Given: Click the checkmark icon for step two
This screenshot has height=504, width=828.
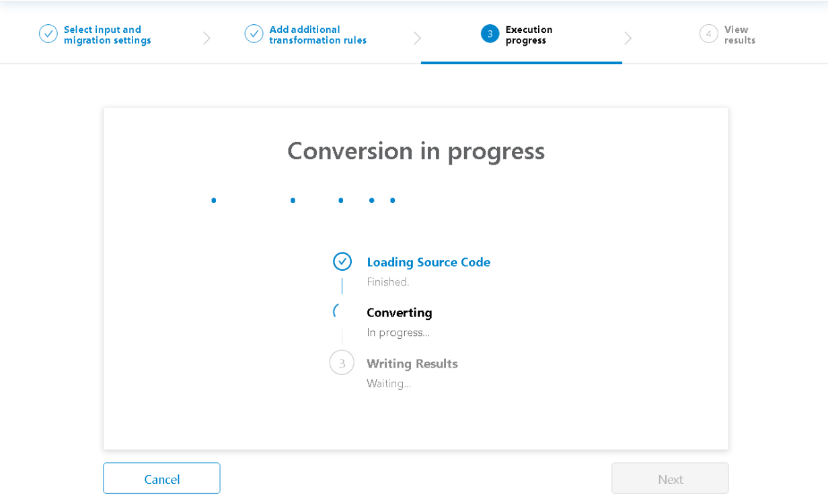Looking at the screenshot, I should (254, 34).
